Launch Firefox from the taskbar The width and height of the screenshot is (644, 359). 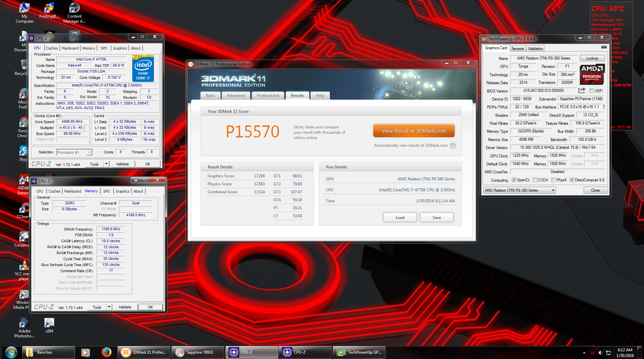[x=106, y=352]
